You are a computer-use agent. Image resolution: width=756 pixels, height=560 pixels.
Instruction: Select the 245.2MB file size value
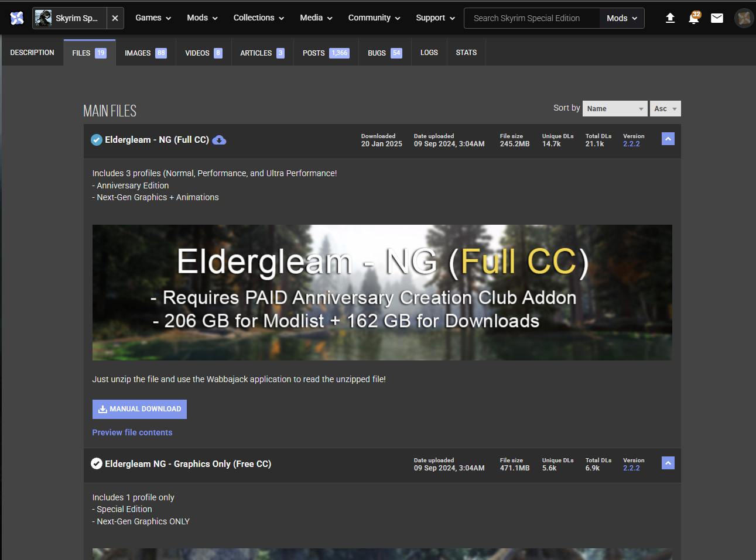pos(515,144)
